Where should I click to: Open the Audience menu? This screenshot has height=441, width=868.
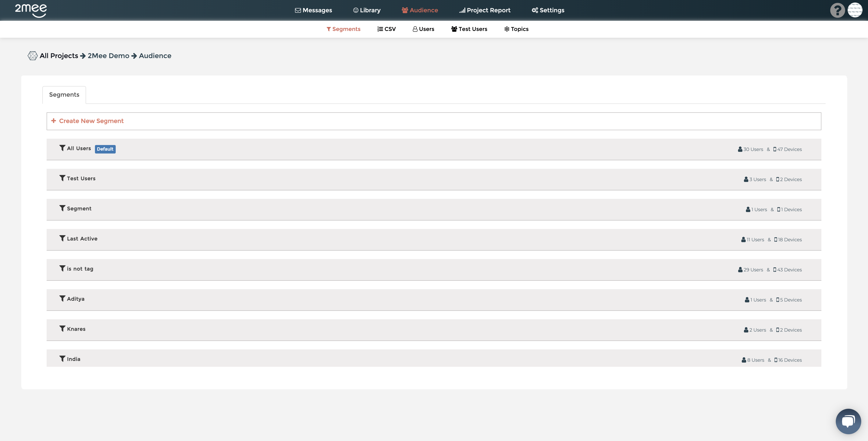pos(420,10)
